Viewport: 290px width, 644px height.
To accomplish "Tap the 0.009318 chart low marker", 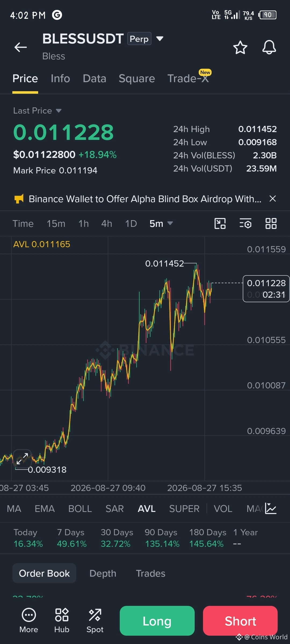I will tap(47, 470).
